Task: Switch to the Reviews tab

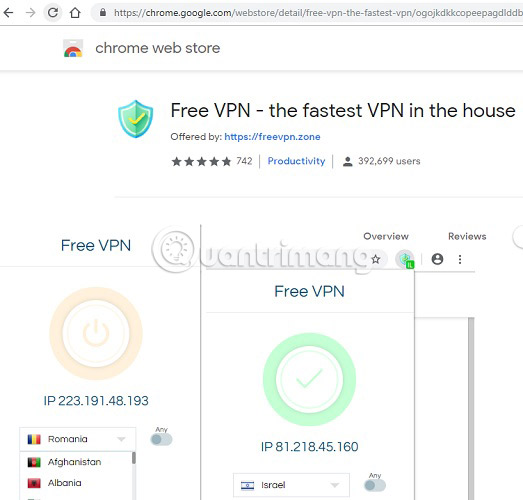Action: [x=467, y=236]
